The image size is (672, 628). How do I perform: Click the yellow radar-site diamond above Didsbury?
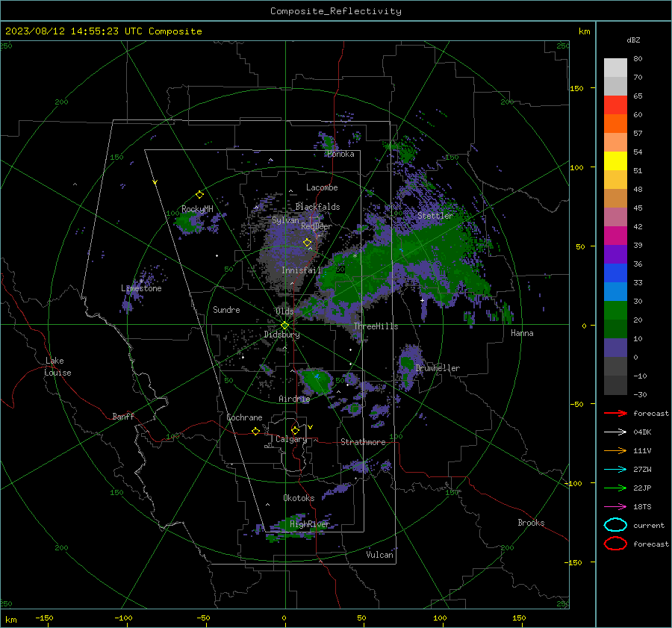click(x=284, y=326)
